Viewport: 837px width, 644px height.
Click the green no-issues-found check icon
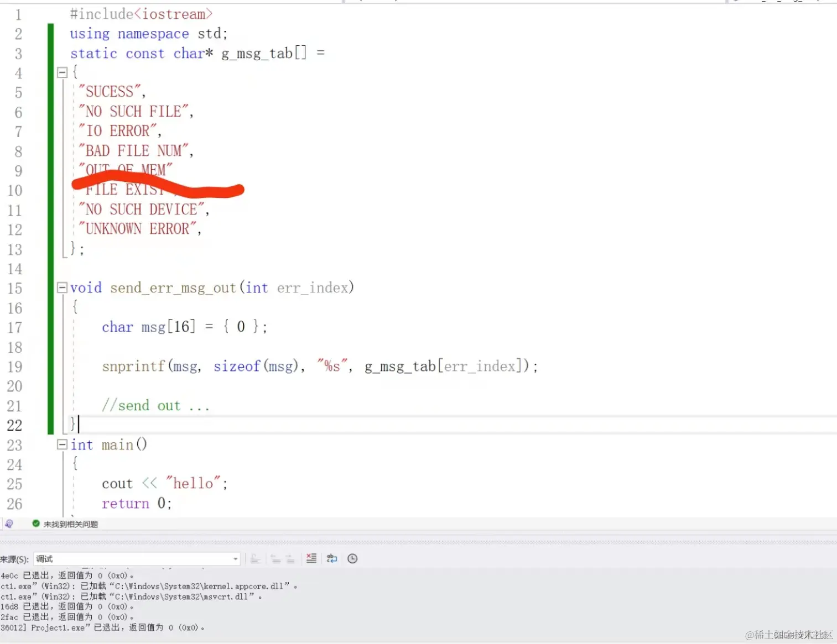coord(36,523)
